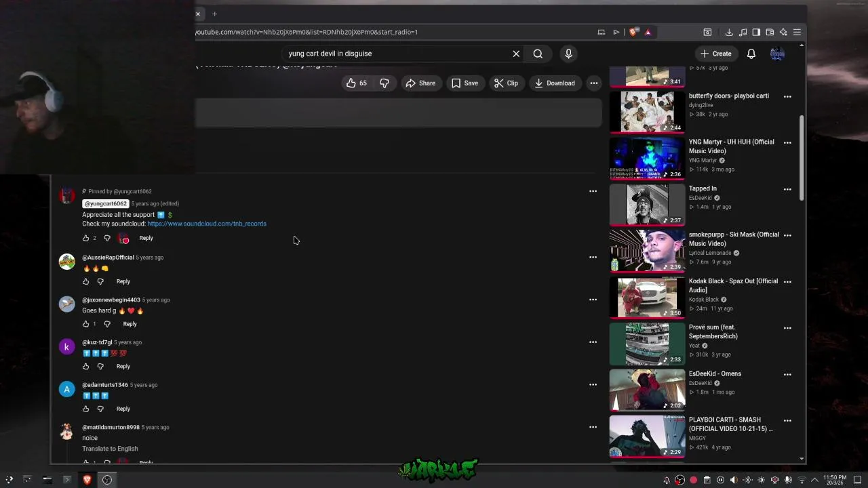Open the clock showing 11:50 PM
868x488 pixels.
[835, 480]
